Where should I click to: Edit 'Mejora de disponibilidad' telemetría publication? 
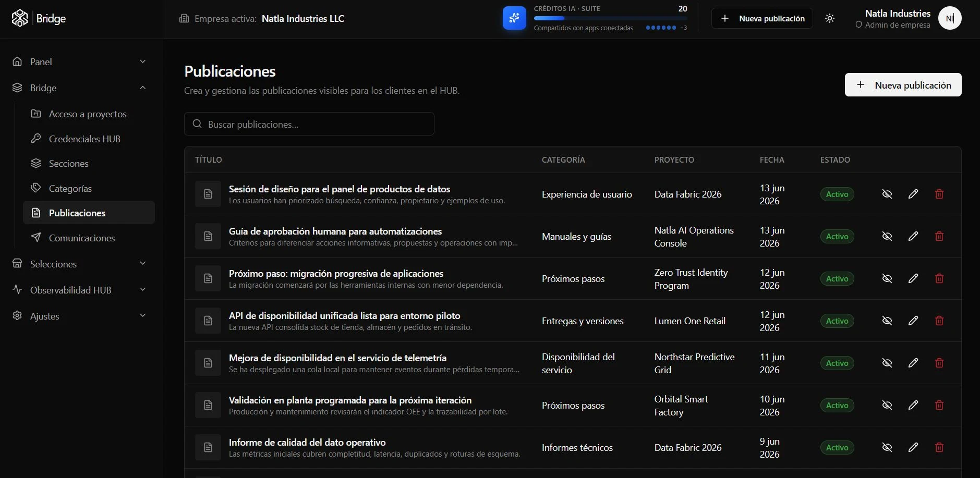(x=913, y=363)
